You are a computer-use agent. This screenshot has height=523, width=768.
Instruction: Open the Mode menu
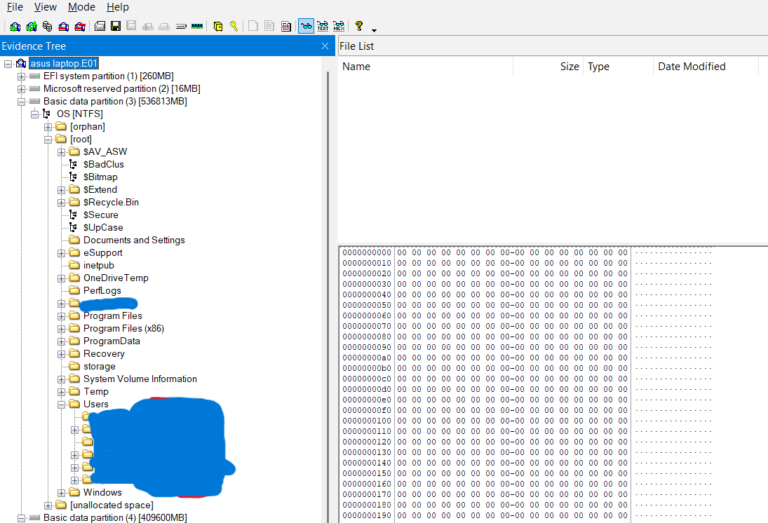(x=81, y=7)
